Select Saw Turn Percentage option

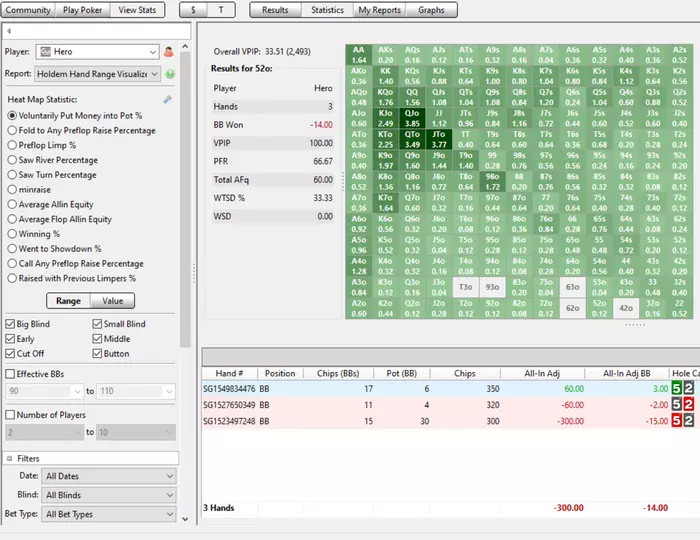[12, 174]
